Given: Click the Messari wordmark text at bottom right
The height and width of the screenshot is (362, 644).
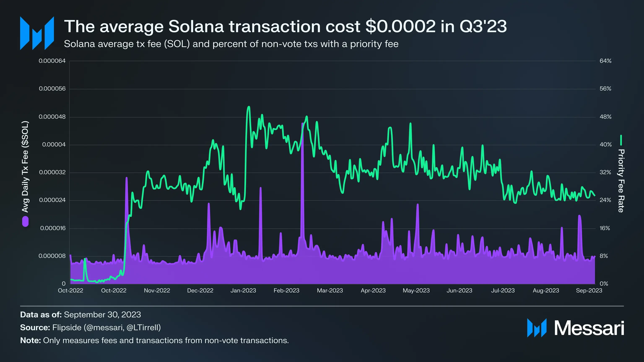Looking at the screenshot, I should [x=589, y=328].
